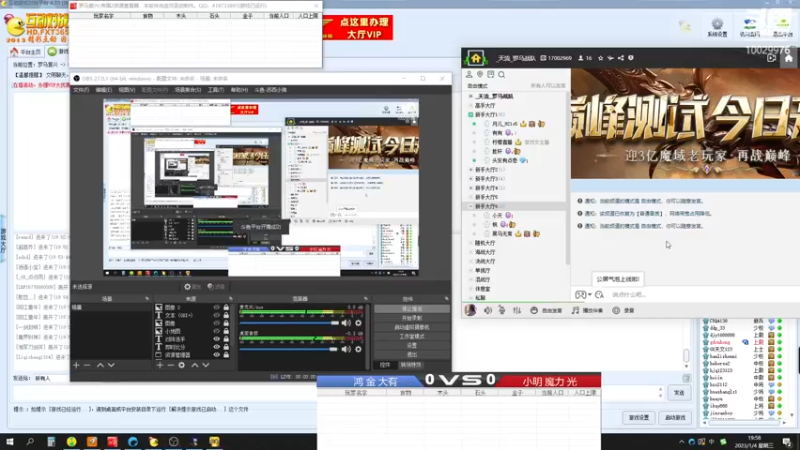Move source down with arrow in OBS sources panel
Viewport: 800px width, 450px height.
click(206, 365)
